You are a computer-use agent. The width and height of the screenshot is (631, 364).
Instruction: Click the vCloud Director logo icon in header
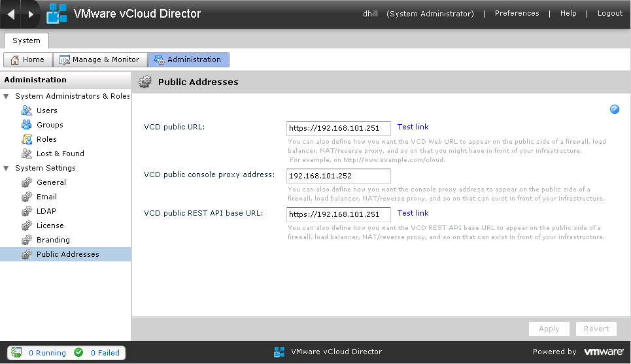click(57, 14)
